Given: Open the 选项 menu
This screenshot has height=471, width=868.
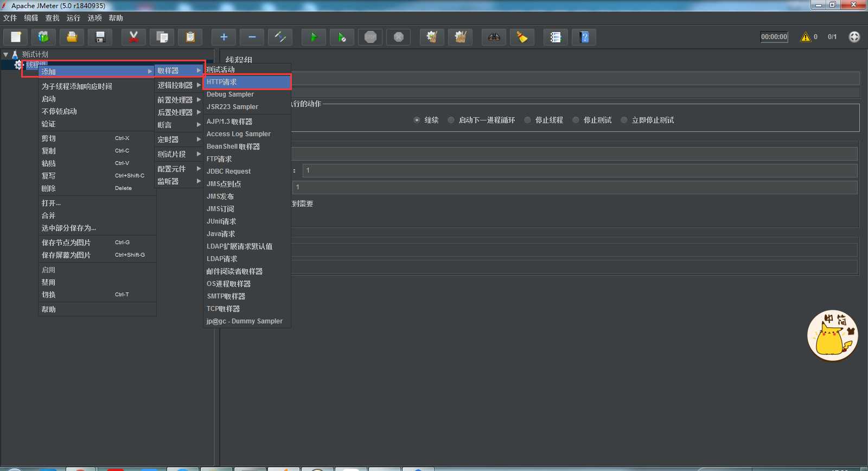Looking at the screenshot, I should click(x=94, y=18).
